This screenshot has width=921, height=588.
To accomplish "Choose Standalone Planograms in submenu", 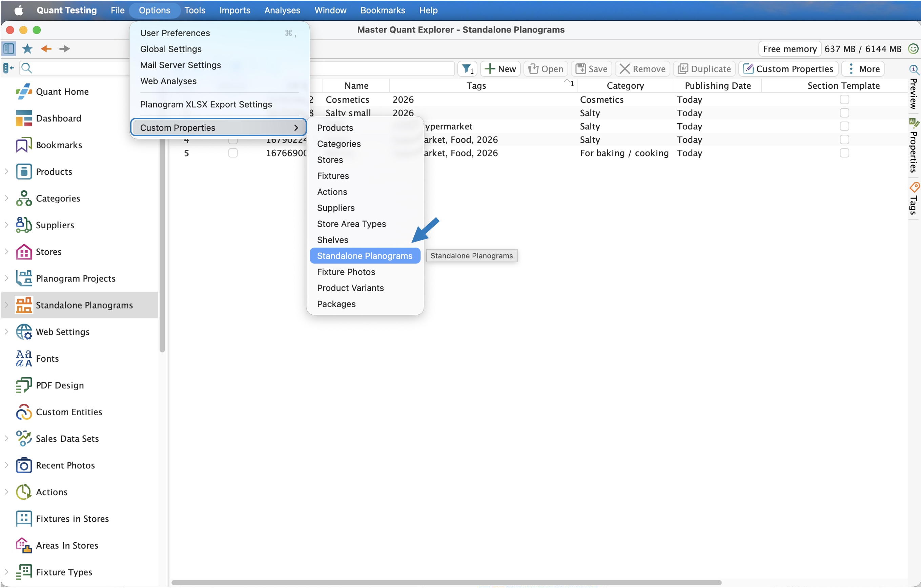I will tap(365, 256).
